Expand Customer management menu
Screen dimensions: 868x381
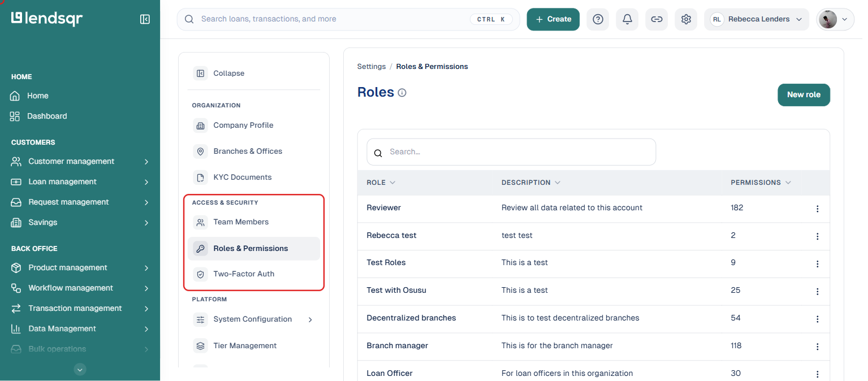146,162
